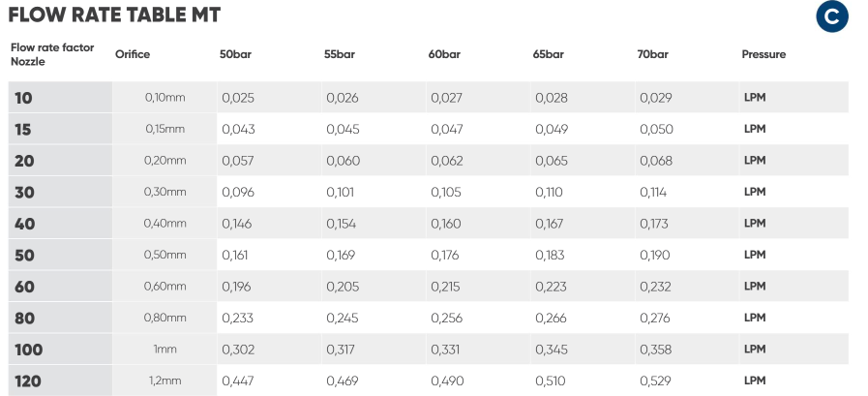Click the Flow Rate Table MT title
Image resolution: width=868 pixels, height=396 pixels.
(113, 15)
